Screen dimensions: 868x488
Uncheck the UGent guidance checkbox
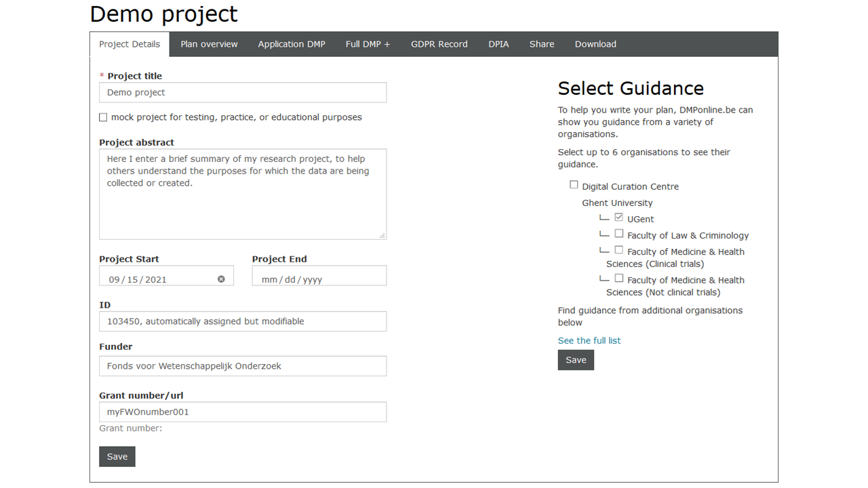[618, 218]
